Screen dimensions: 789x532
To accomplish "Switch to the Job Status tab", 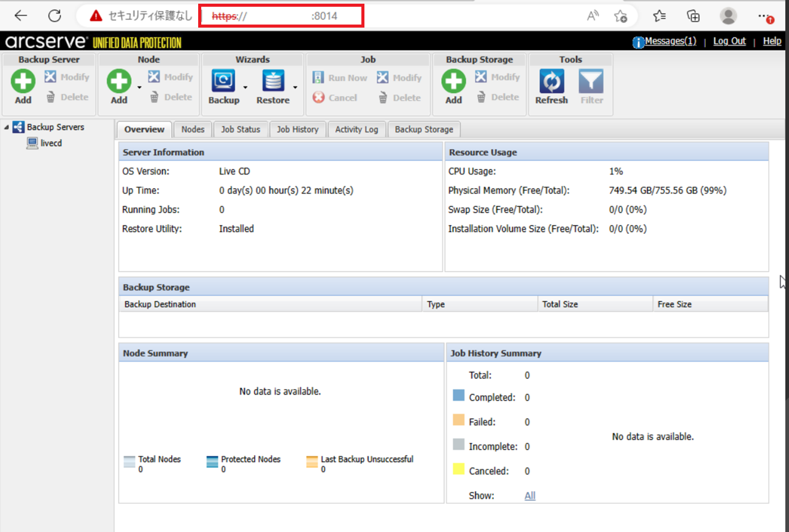I will [x=241, y=129].
